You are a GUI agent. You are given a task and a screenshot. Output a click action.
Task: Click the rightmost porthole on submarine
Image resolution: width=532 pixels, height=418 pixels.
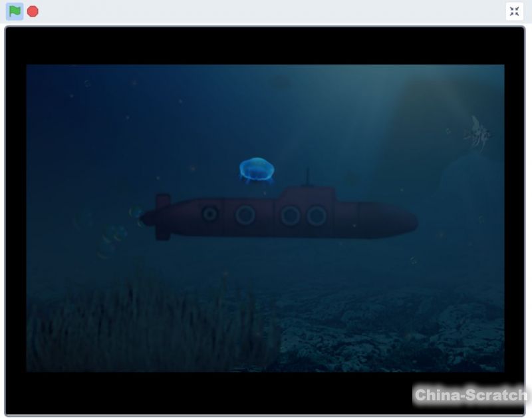[317, 215]
